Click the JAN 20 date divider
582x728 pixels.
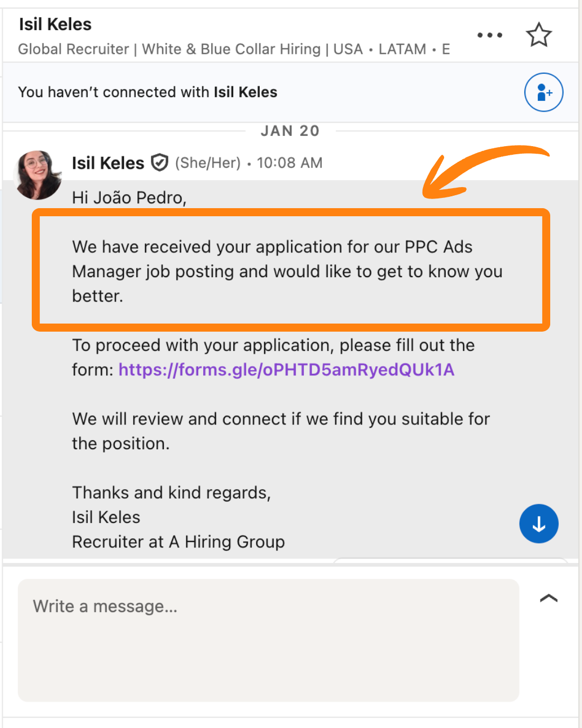pos(290,131)
